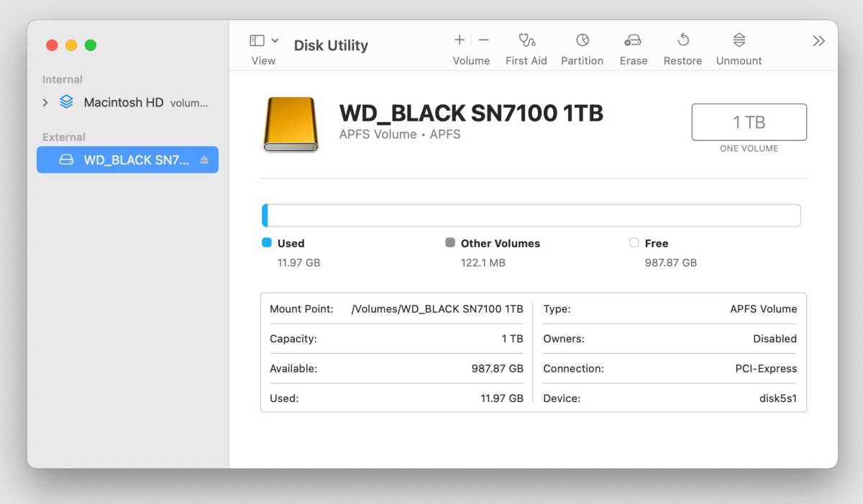Expand the Macintosh HD tree row
The width and height of the screenshot is (863, 504).
pos(45,103)
